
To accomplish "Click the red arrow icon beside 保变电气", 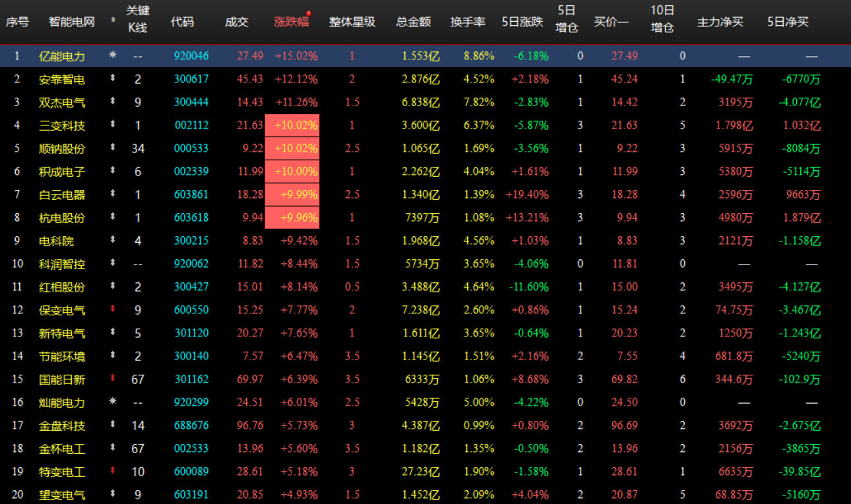I will click(x=112, y=309).
